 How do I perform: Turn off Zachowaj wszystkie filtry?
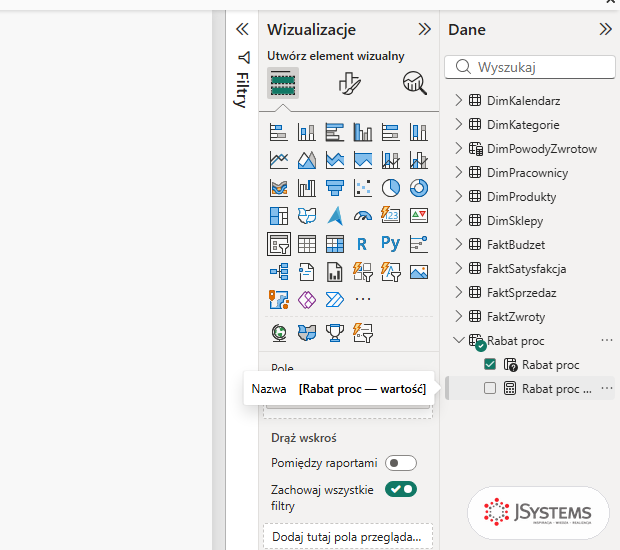tap(401, 490)
